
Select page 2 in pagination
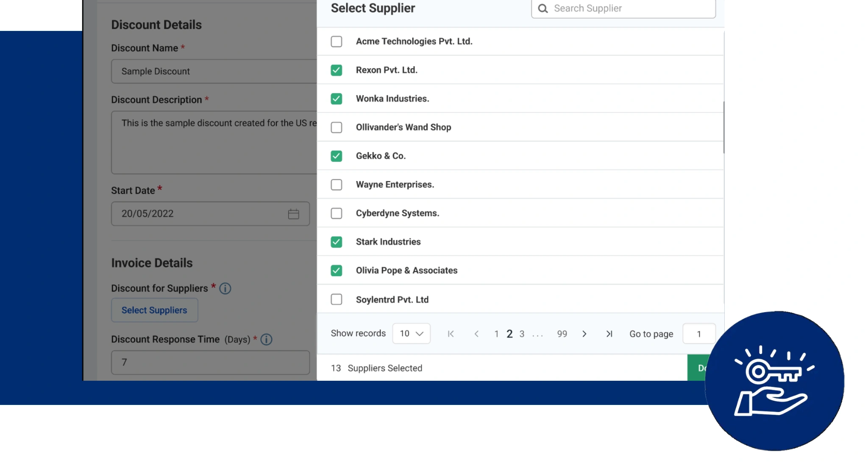click(x=509, y=334)
